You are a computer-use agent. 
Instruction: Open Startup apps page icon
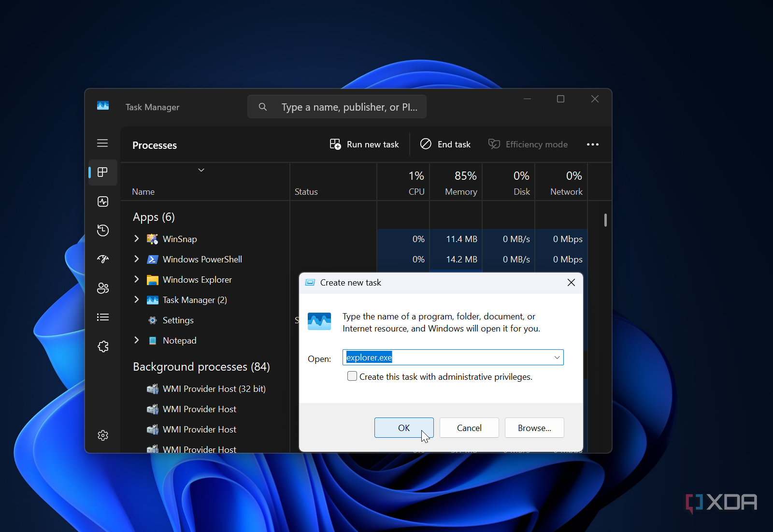click(103, 259)
